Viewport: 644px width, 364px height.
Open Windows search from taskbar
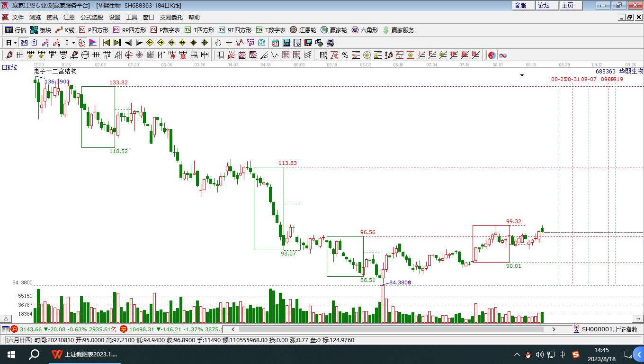[34, 354]
